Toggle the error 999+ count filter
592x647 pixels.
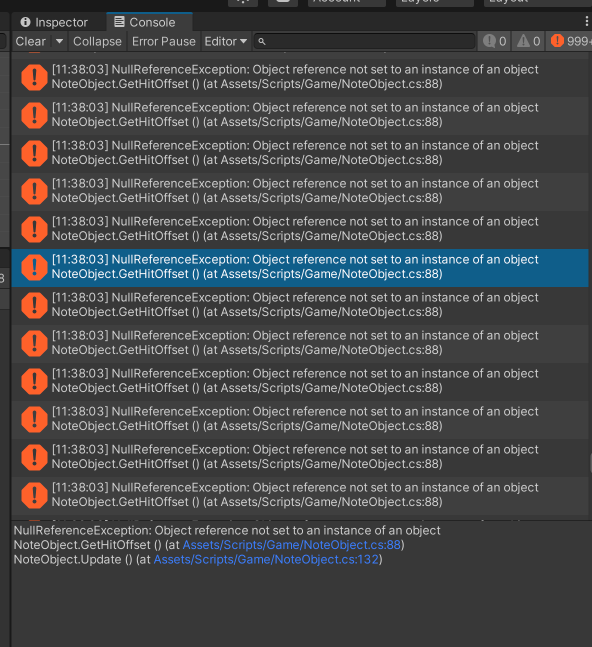(570, 41)
